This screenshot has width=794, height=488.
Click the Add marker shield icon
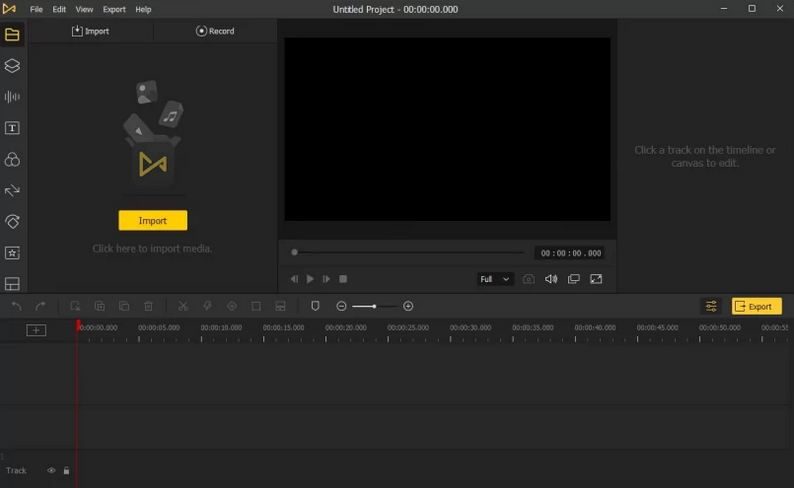[x=315, y=306]
